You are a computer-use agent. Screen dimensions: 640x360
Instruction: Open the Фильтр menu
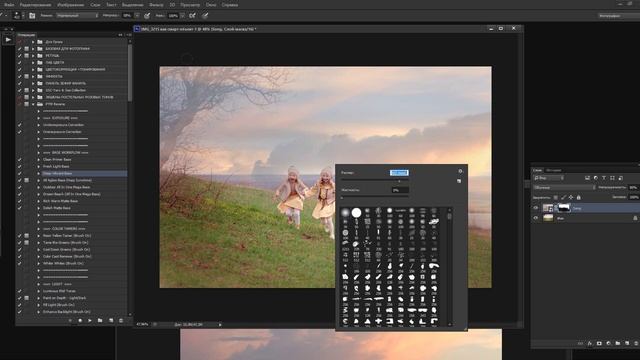156,5
